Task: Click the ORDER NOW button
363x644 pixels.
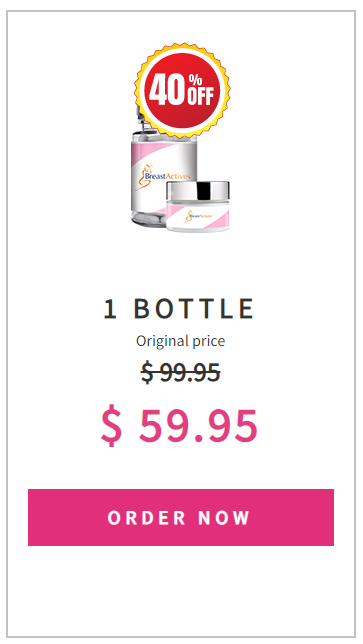Action: [181, 518]
